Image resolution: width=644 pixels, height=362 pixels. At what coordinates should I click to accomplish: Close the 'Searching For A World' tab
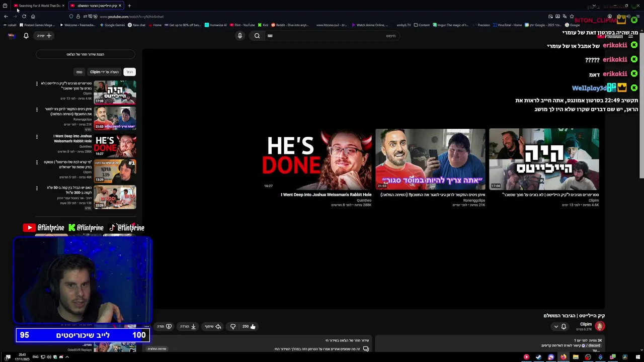click(63, 6)
